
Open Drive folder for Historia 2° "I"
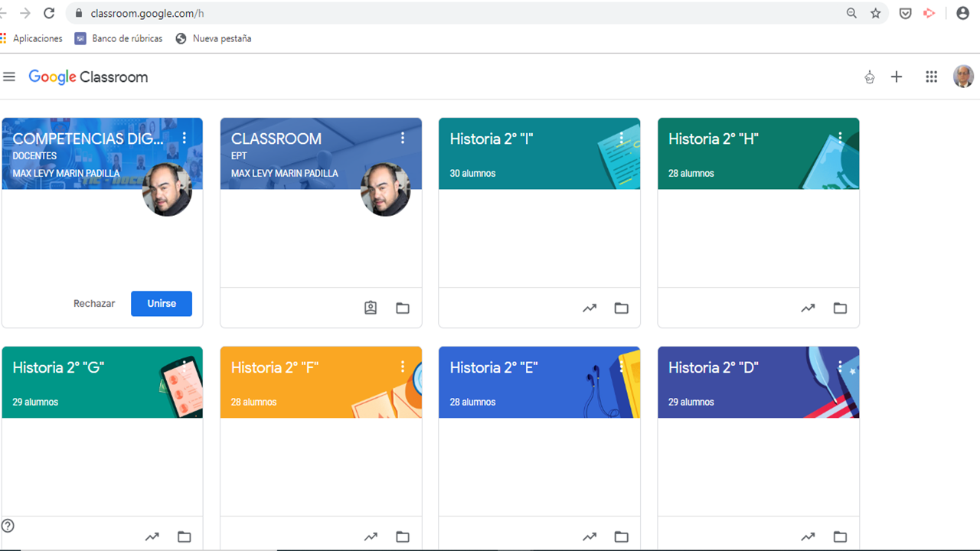622,308
